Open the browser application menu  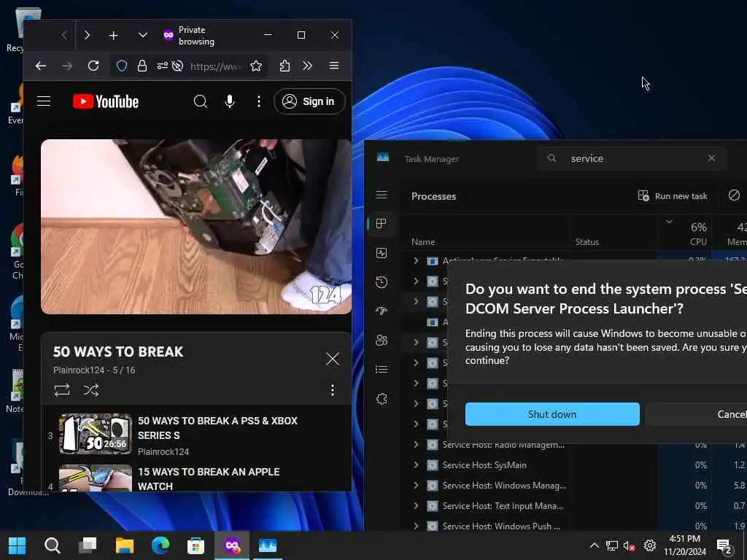(x=334, y=66)
